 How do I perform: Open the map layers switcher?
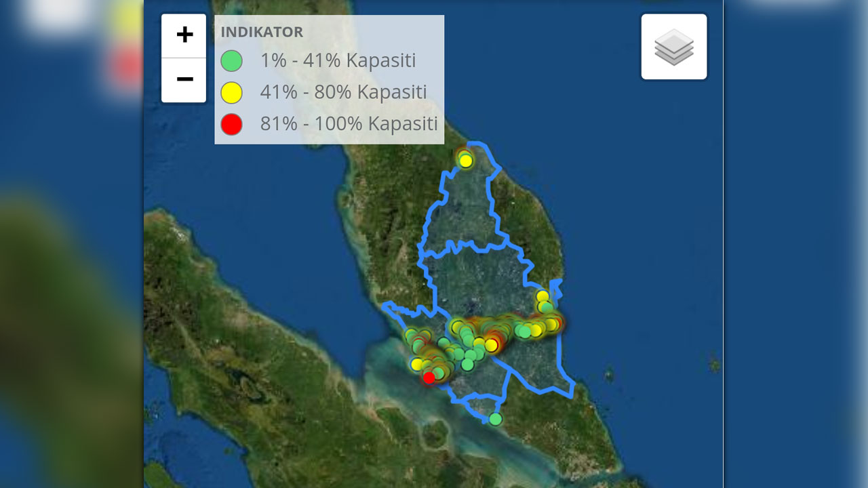(674, 47)
